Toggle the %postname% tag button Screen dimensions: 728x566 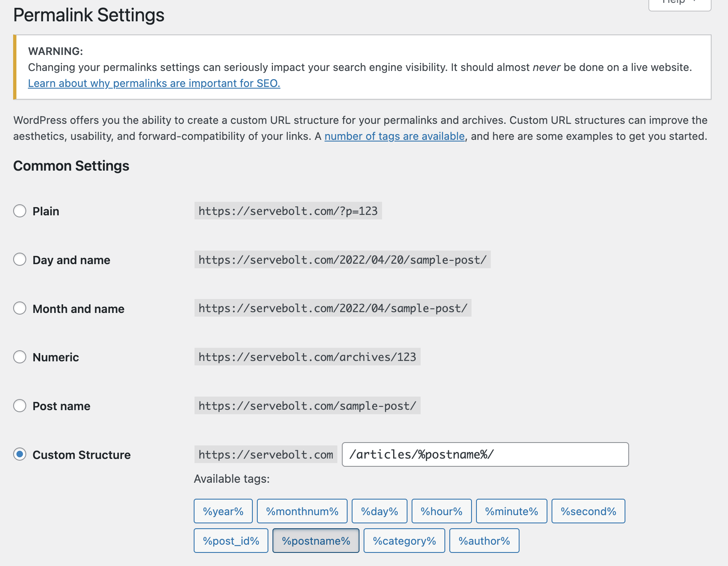click(316, 541)
